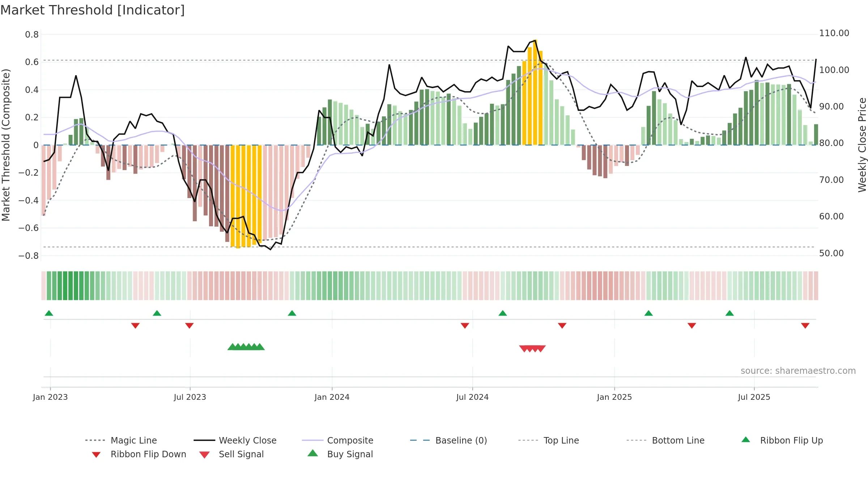Viewport: 868px width, 488px height.
Task: Toggle the Magic Line legend entry
Action: [x=121, y=440]
